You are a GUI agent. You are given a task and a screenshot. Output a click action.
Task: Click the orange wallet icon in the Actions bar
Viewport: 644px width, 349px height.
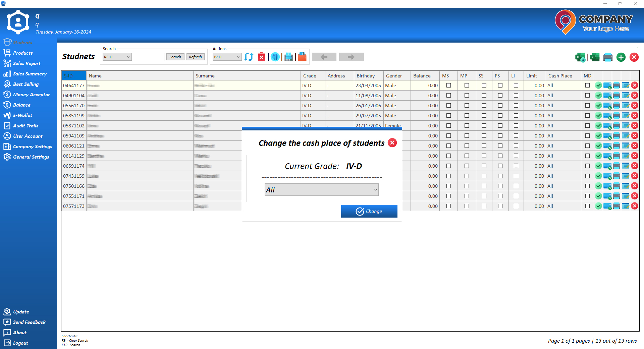(302, 57)
